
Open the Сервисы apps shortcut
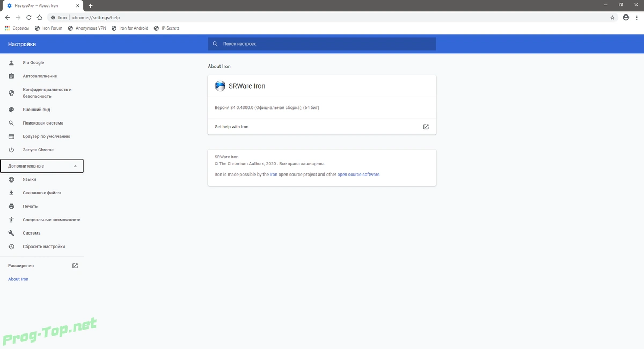tap(17, 28)
